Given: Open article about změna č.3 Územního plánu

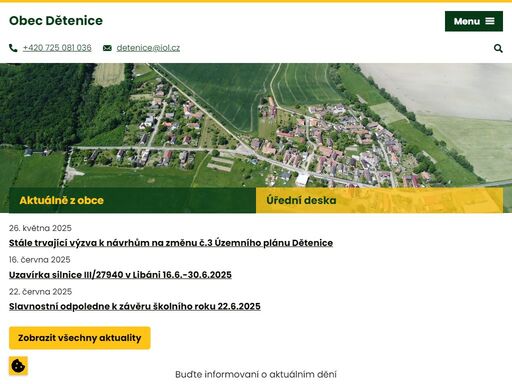Looking at the screenshot, I should [x=171, y=243].
